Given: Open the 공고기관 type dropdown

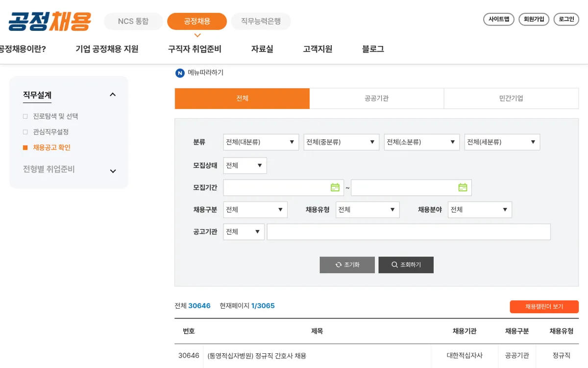Looking at the screenshot, I should (x=244, y=232).
